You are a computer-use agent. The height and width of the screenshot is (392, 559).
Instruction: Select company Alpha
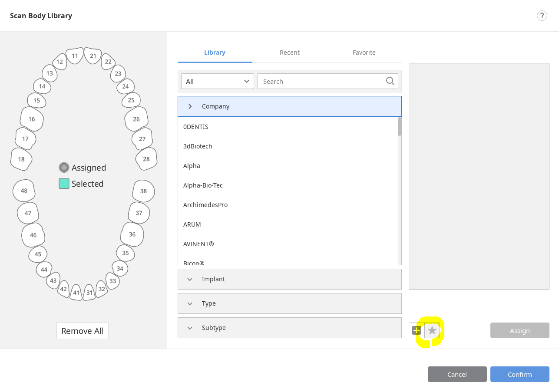[x=288, y=166]
